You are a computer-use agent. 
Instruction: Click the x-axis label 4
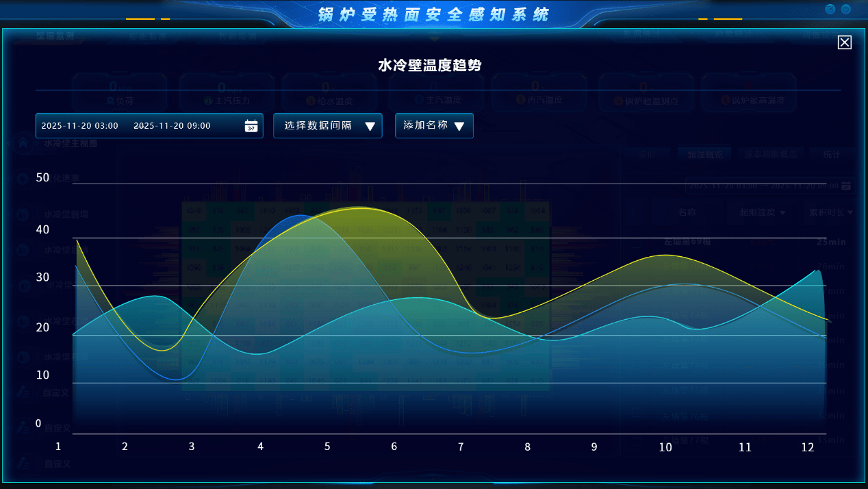pos(260,447)
